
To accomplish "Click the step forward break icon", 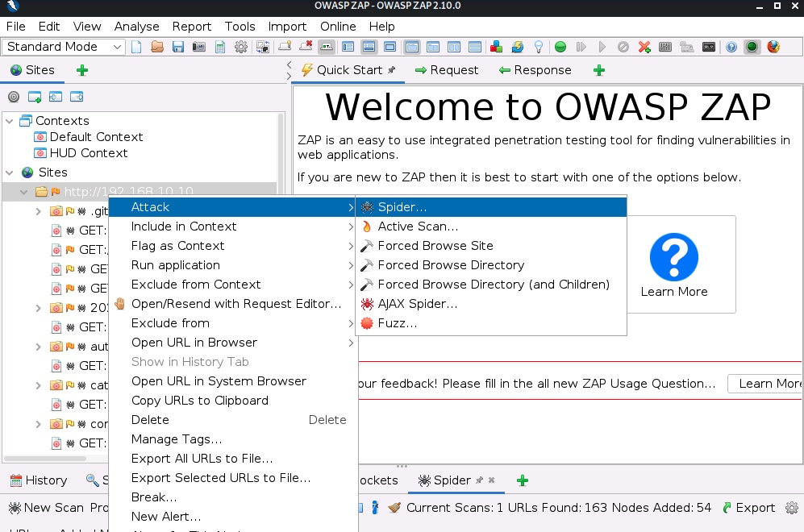I will (x=581, y=47).
